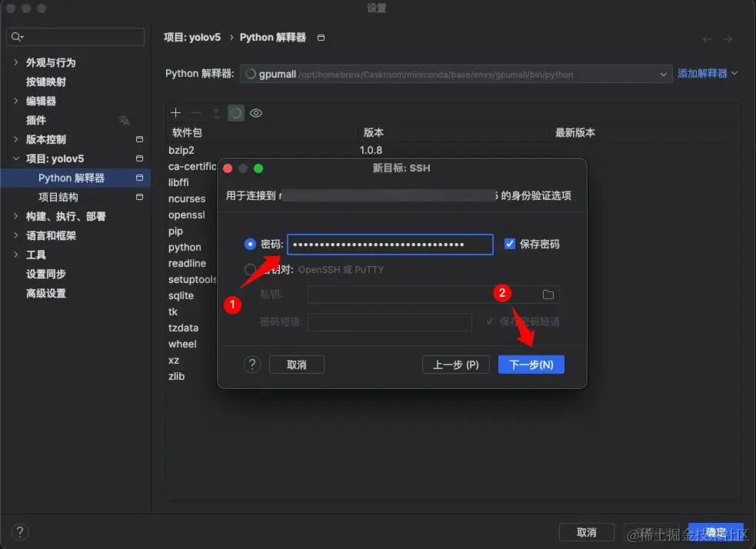Expand 编辑器 tree node
The image size is (756, 549).
[16, 101]
